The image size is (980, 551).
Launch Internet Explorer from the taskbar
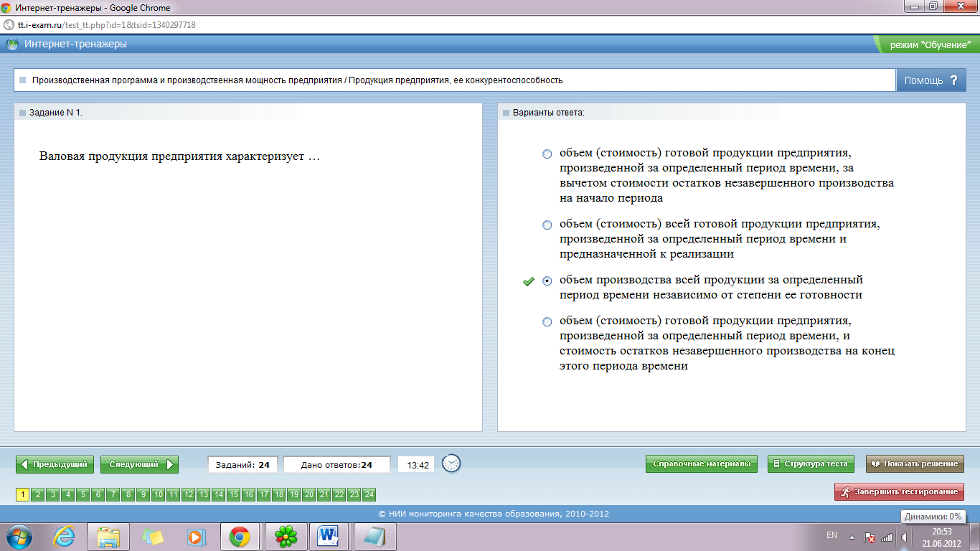pyautogui.click(x=64, y=536)
